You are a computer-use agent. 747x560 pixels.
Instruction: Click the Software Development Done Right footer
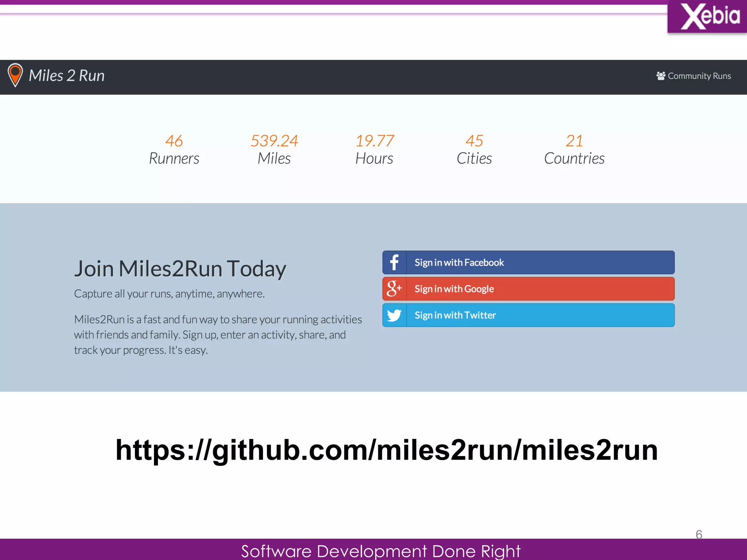tap(380, 551)
